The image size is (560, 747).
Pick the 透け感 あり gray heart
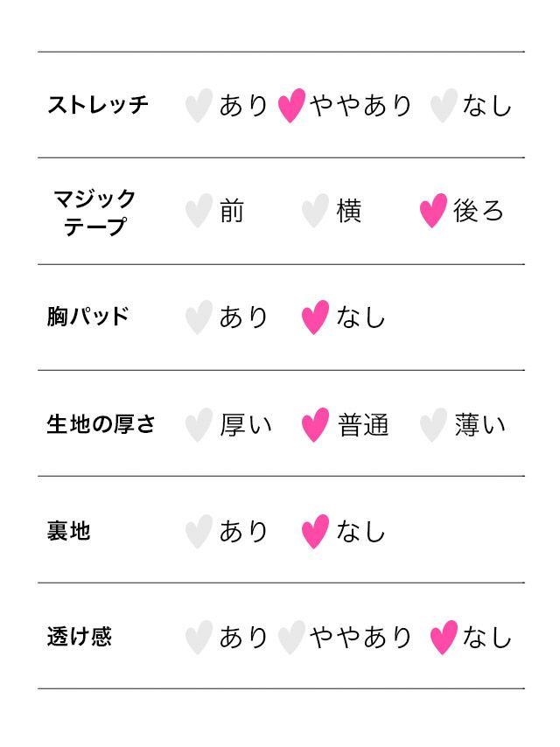pyautogui.click(x=199, y=638)
